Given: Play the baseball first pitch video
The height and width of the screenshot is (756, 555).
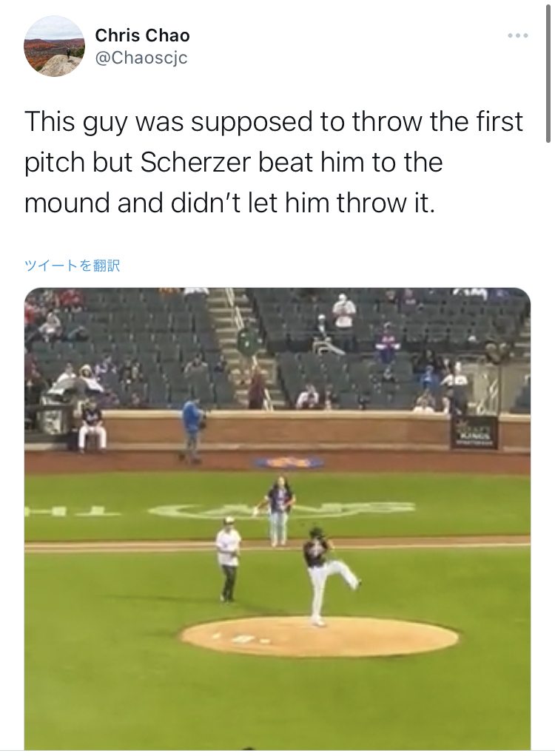Looking at the screenshot, I should click(277, 518).
